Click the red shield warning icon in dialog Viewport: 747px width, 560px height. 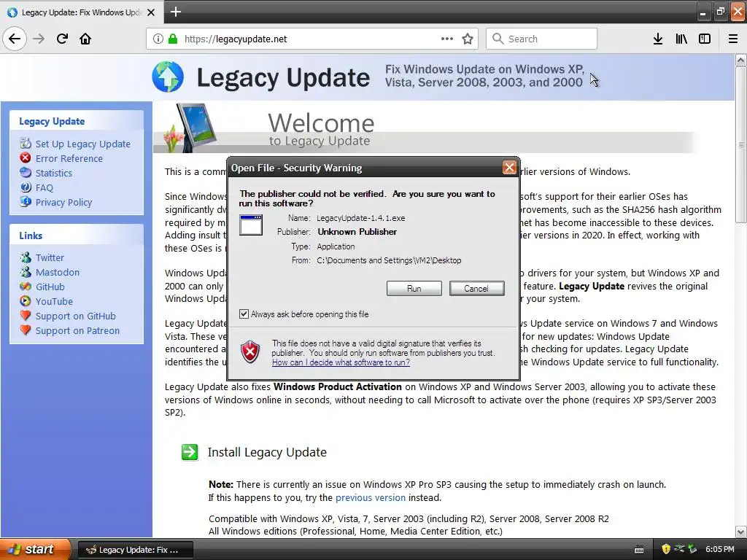pyautogui.click(x=250, y=352)
